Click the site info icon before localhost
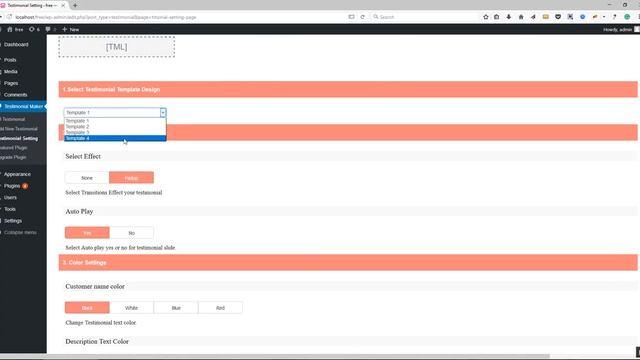 [9, 17]
